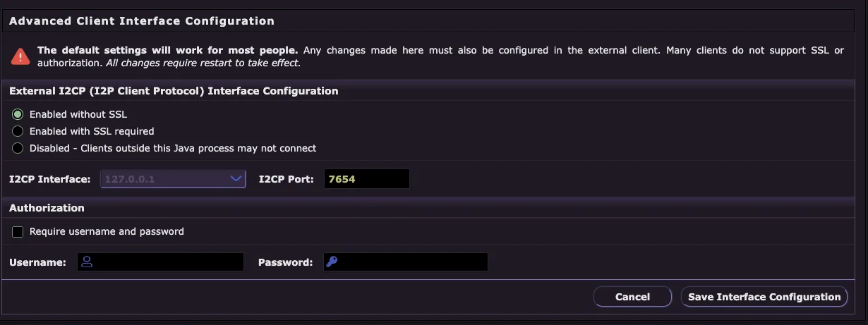
Task: Click the user icon in Username field
Action: pos(88,262)
